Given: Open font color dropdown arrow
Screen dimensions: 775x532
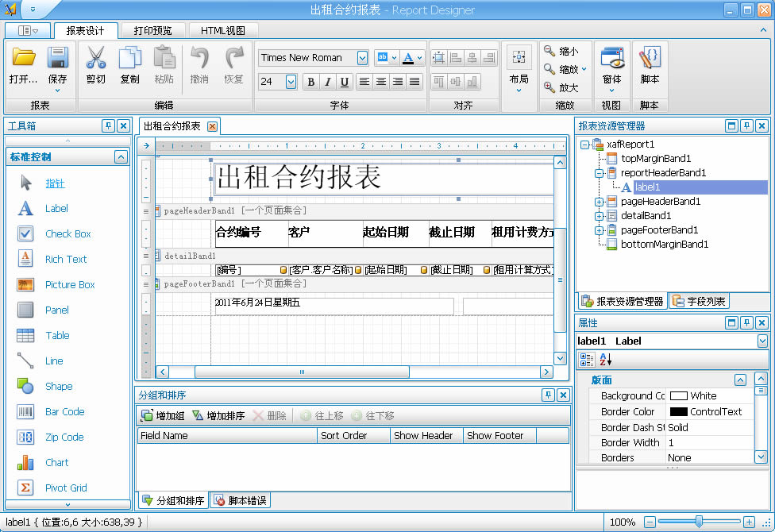Looking at the screenshot, I should pos(419,58).
